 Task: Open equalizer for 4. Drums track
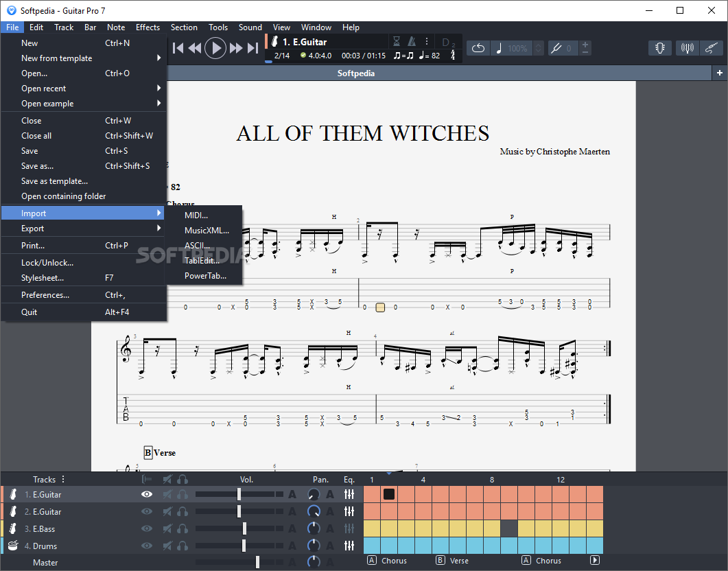click(x=349, y=546)
